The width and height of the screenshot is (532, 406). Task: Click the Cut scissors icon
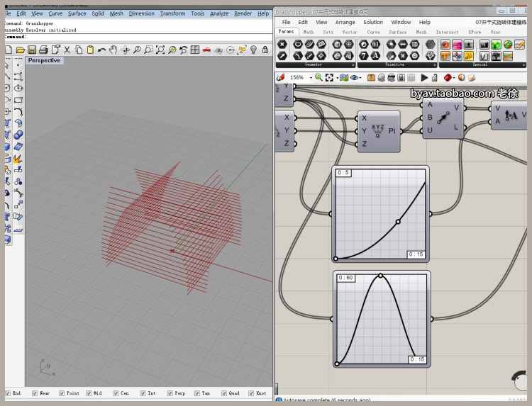[67, 50]
